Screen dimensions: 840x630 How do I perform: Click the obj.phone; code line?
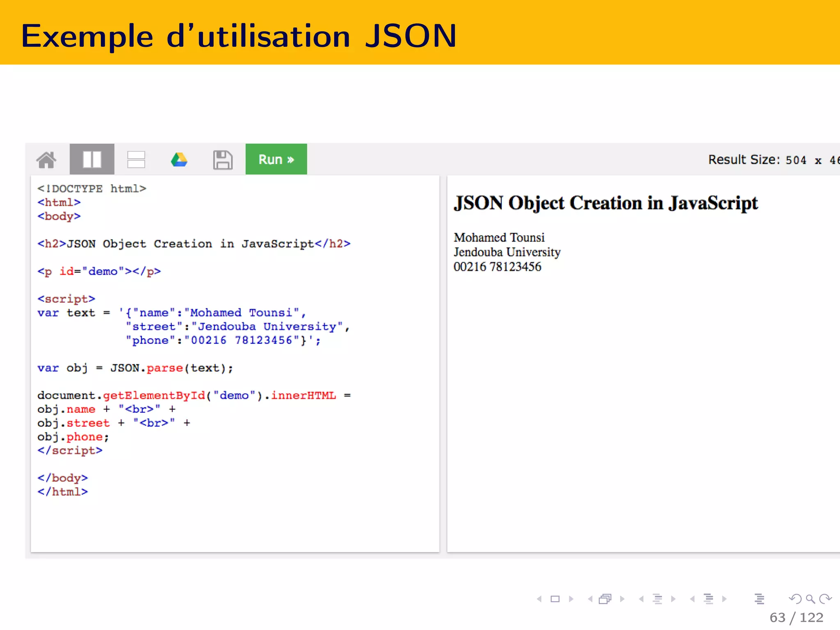[x=73, y=437]
